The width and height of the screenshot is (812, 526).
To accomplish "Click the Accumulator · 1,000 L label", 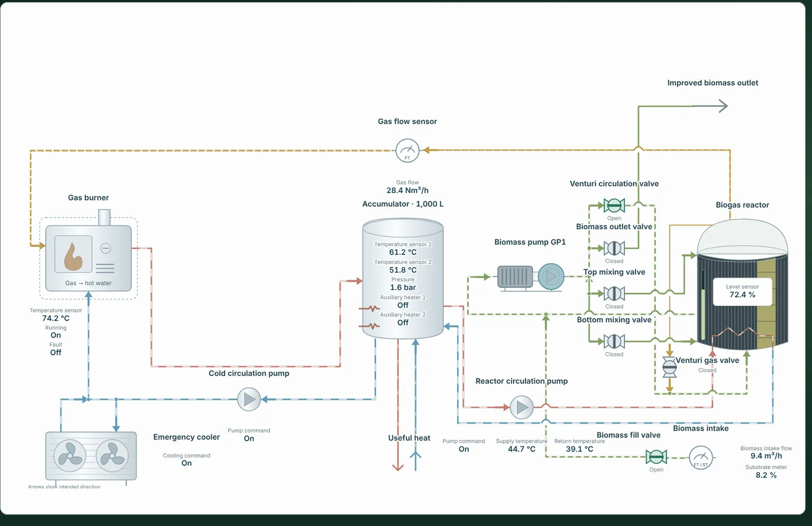I will tap(403, 204).
